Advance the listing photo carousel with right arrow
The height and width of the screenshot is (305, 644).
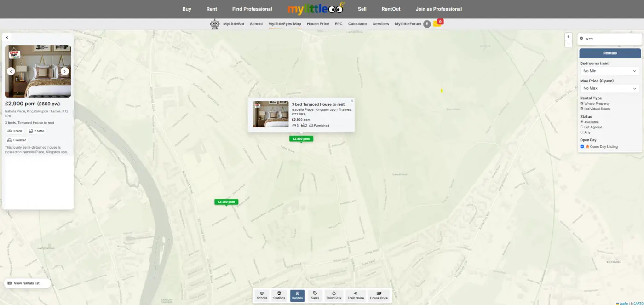coord(65,71)
